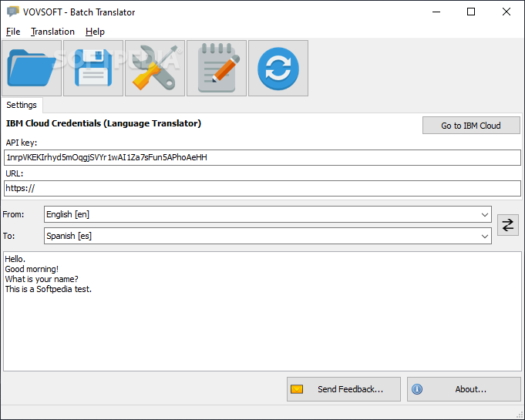Minimize the Batch Translator window
525x420 pixels.
coord(436,12)
